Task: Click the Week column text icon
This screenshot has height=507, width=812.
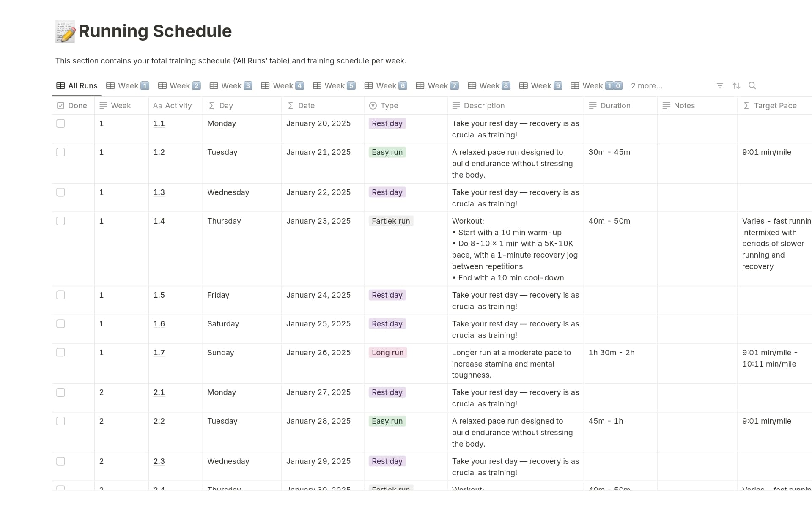Action: click(x=103, y=106)
